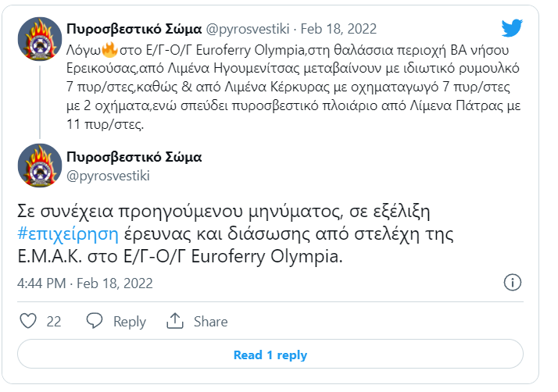
Task: Click the @pyrosvestiki handle in the top tweet
Action: point(247,29)
